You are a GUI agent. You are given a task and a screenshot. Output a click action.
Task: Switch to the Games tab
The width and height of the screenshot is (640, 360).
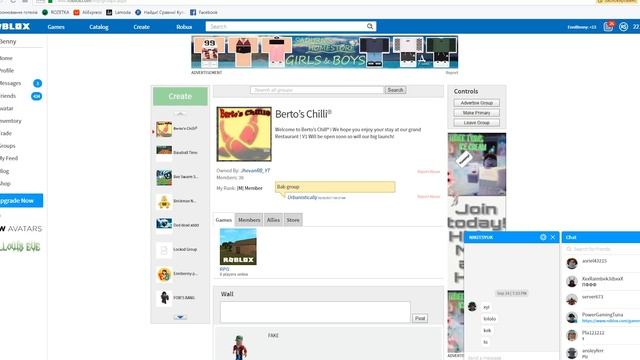[224, 220]
